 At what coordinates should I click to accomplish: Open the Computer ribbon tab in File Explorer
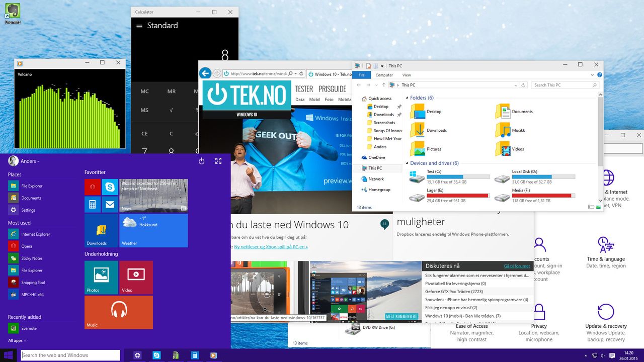pyautogui.click(x=384, y=75)
